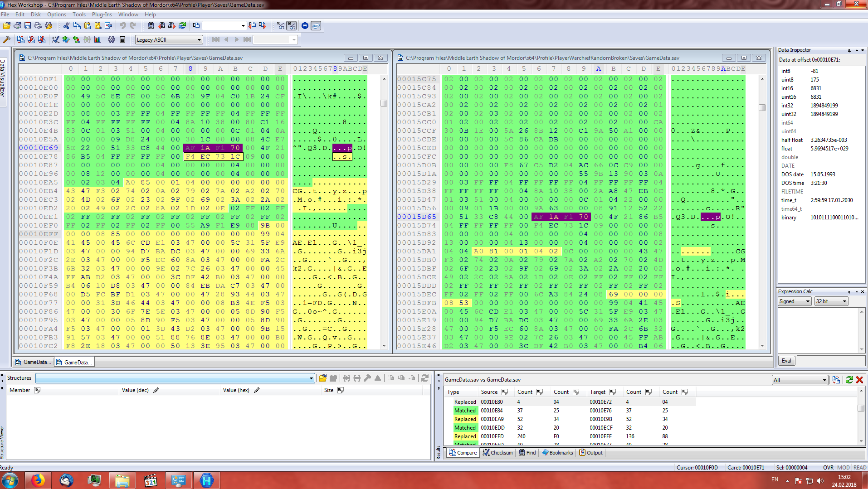
Task: Click the left hex pane vertical scrollbar thumb
Action: coord(384,103)
